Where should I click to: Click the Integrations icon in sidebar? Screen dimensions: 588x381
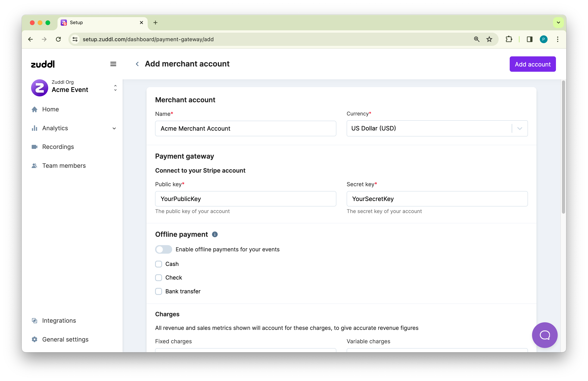pos(35,321)
